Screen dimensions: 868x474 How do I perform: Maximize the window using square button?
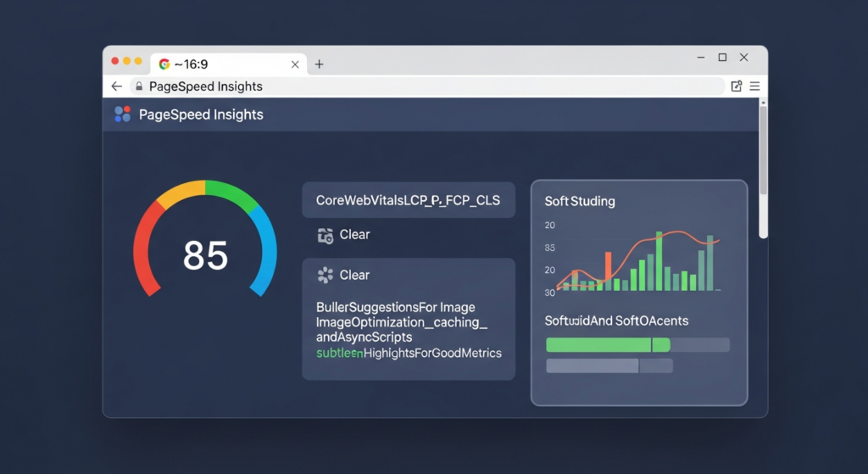pyautogui.click(x=722, y=57)
